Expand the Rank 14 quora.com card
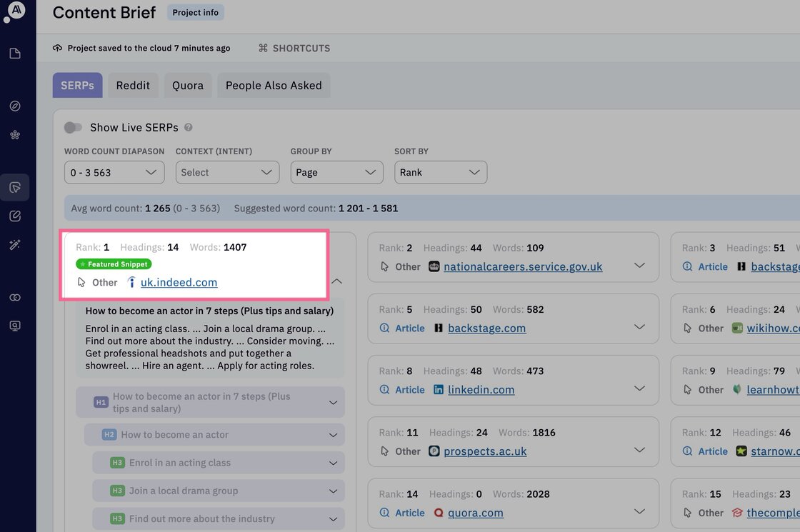 click(x=639, y=511)
